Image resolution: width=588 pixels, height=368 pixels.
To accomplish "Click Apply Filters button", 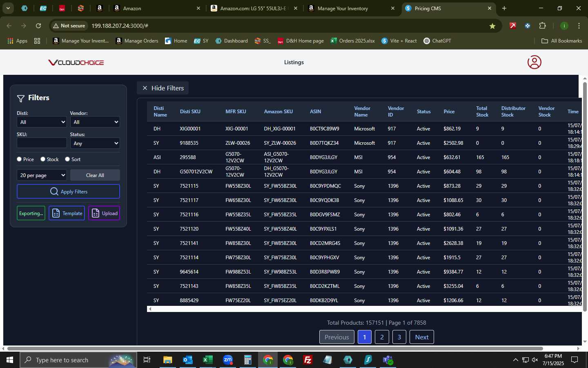I will pos(68,191).
